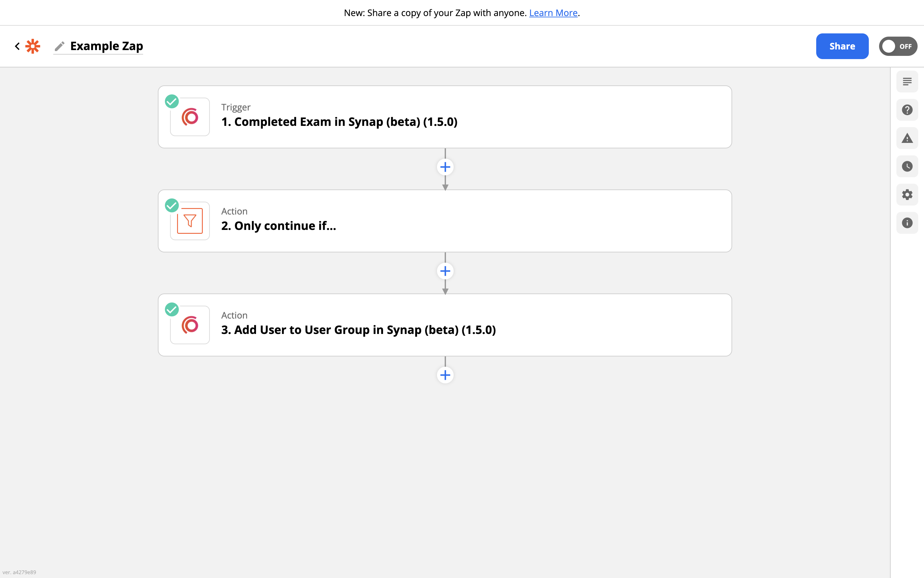
Task: Add a step after the Trigger with plus
Action: pos(445,167)
